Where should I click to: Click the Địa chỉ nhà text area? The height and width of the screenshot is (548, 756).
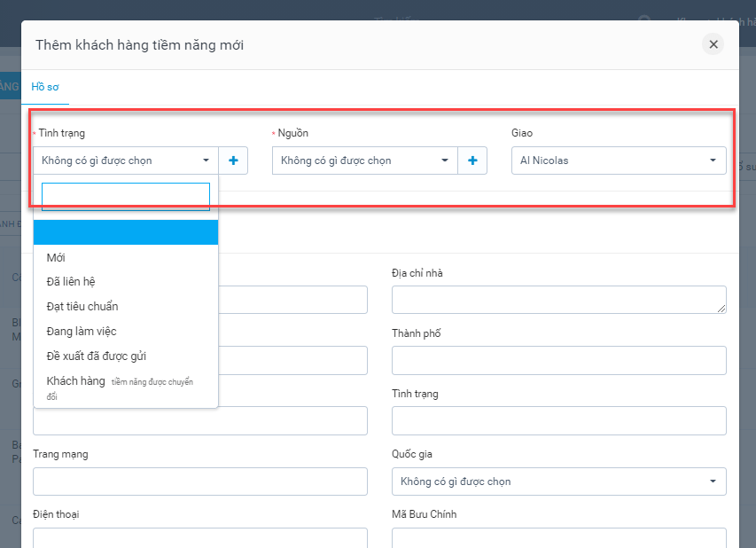click(558, 300)
